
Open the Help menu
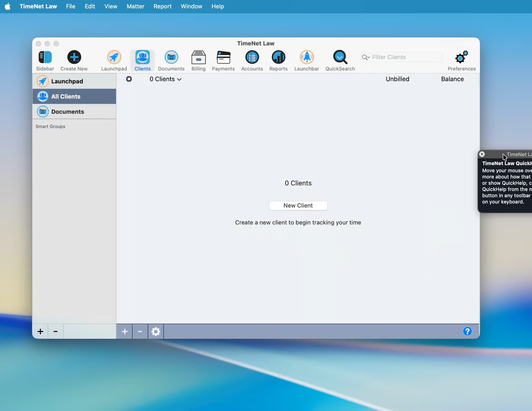(x=218, y=6)
